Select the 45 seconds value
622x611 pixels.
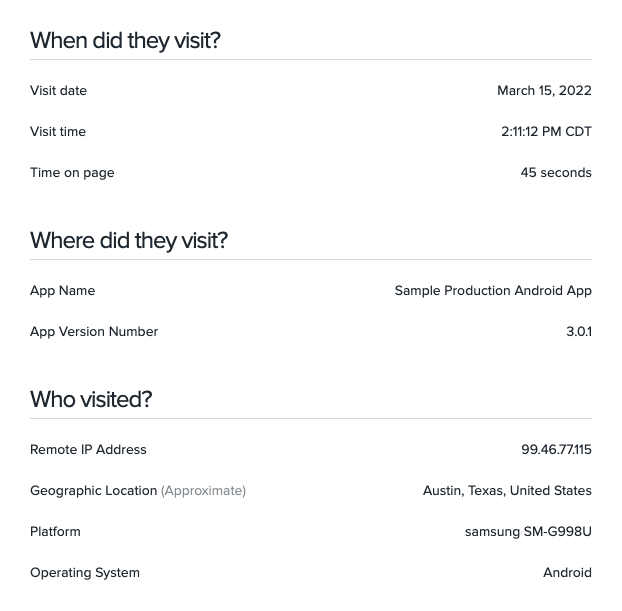556,173
